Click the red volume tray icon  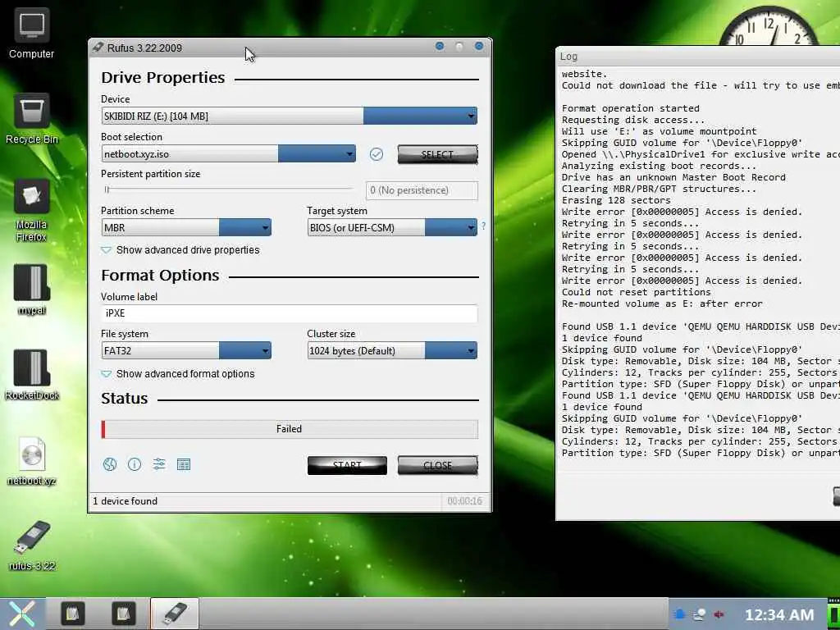pos(719,614)
